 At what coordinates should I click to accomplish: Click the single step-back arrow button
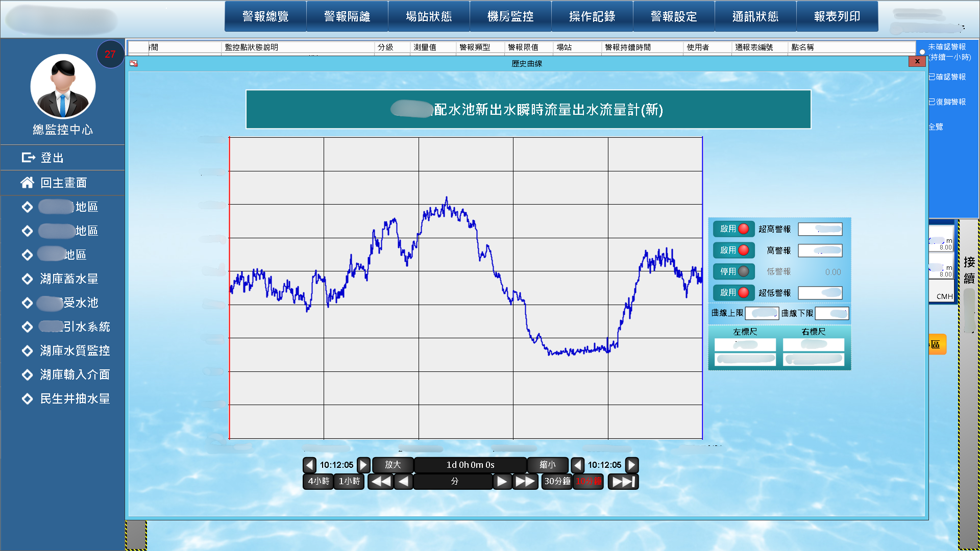[x=403, y=481]
